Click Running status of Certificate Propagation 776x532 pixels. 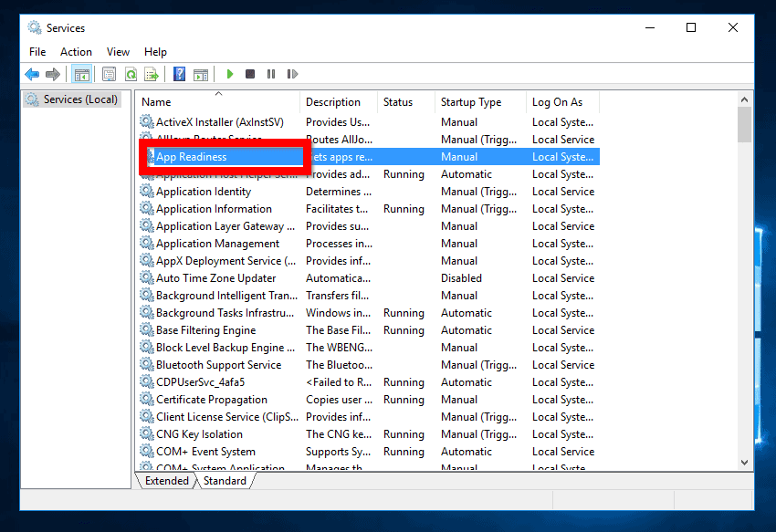(404, 400)
